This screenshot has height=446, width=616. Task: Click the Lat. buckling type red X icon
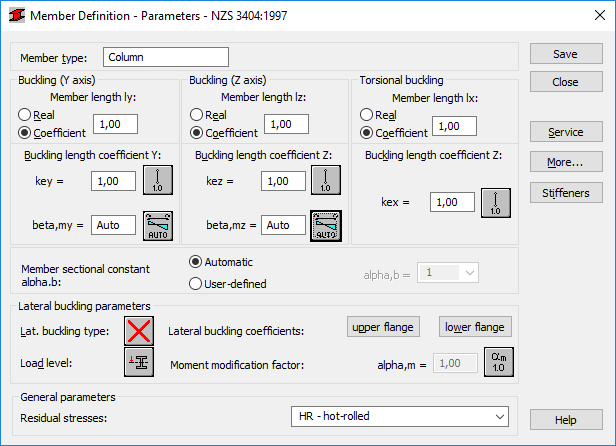point(139,331)
